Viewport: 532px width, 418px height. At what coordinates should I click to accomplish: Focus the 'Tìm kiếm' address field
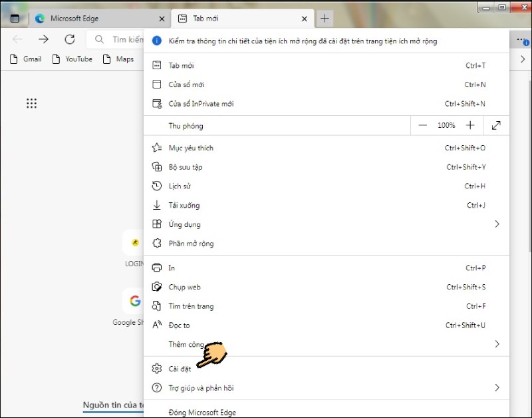coord(115,39)
